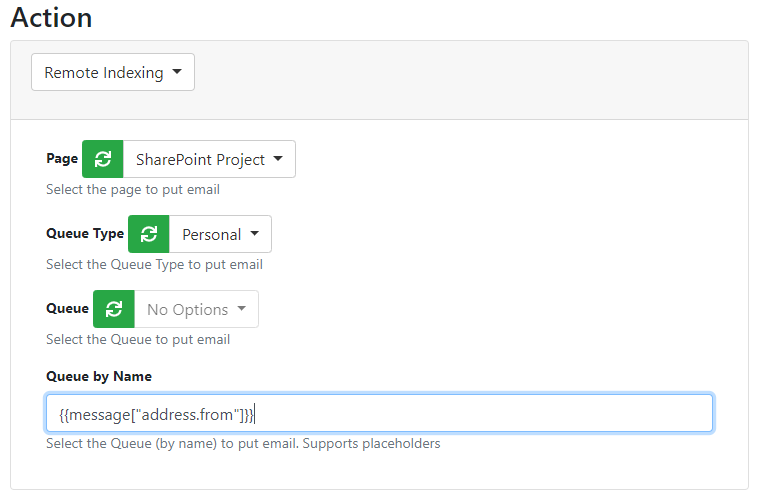Viewport: 761px width, 498px height.
Task: Click the bold Page field label
Action: (62, 158)
